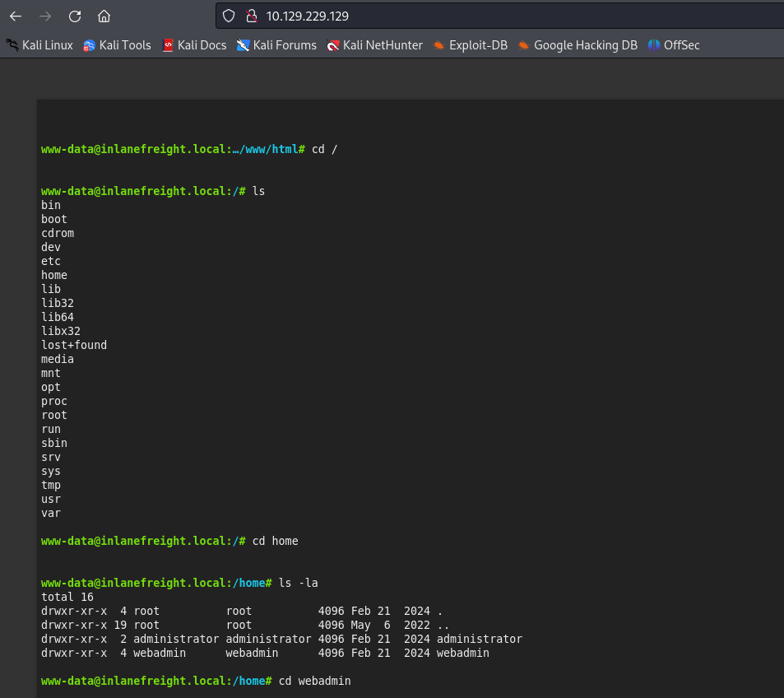Click the administrator home directory entry

[247, 639]
